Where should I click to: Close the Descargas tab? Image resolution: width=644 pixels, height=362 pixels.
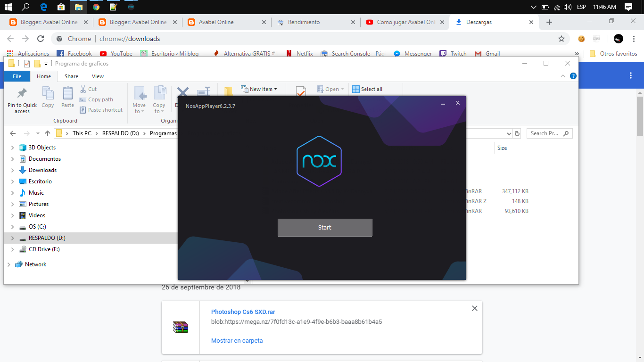(x=531, y=22)
